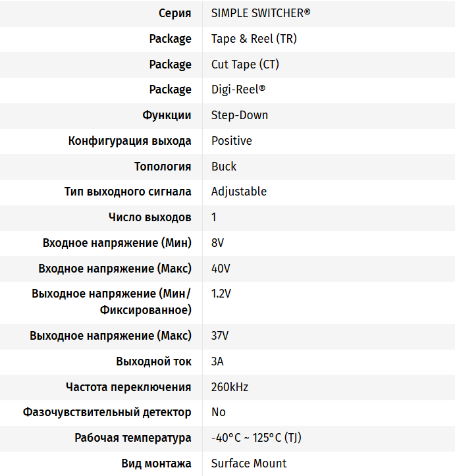
Task: Click the Выходной ток label
Action: pos(153,361)
